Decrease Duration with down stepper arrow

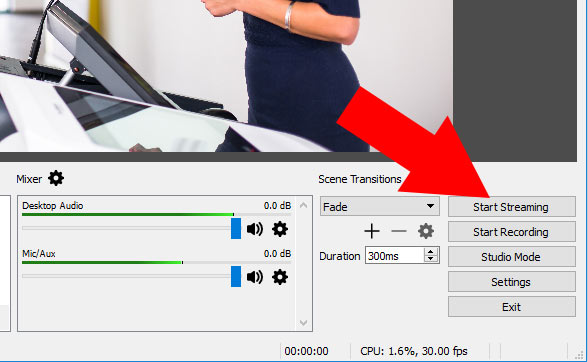pyautogui.click(x=431, y=259)
